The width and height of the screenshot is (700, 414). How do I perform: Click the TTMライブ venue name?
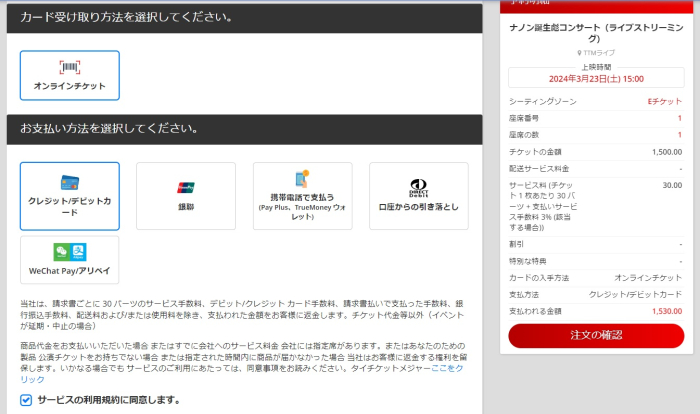click(599, 52)
